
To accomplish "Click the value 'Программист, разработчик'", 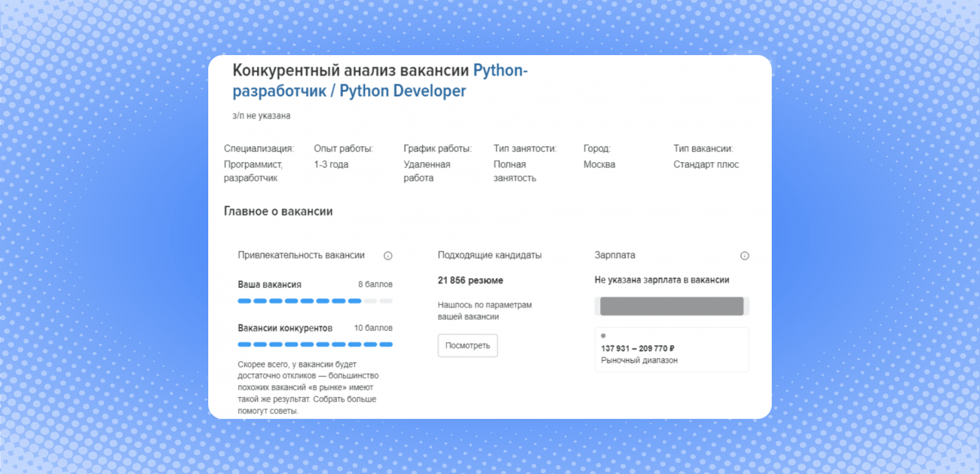I will 253,171.
